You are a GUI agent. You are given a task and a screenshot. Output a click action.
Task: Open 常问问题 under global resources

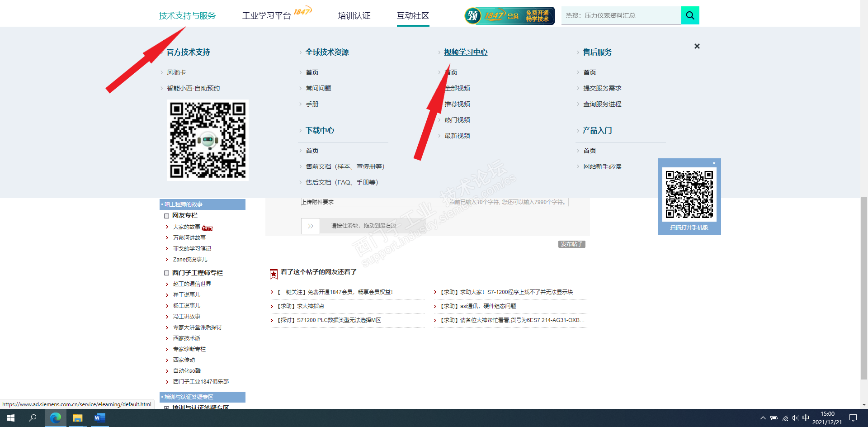(318, 88)
